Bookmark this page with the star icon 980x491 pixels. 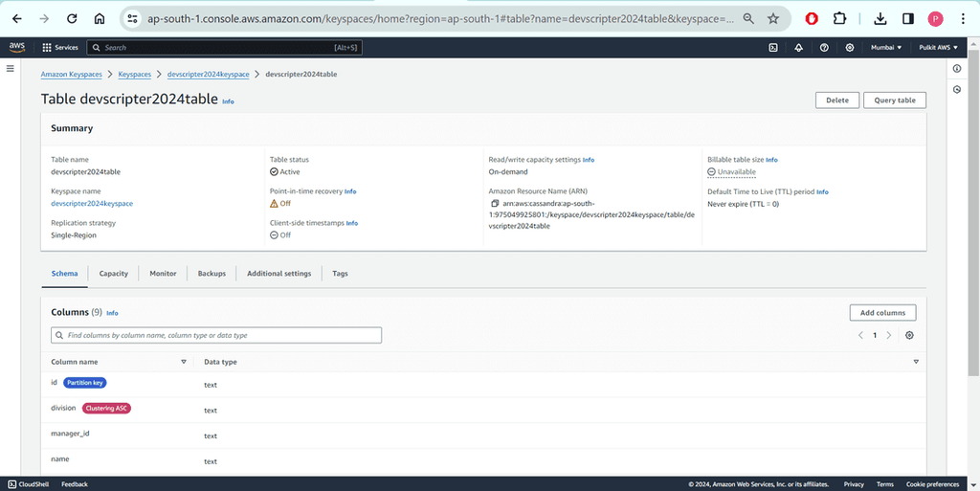pyautogui.click(x=773, y=19)
